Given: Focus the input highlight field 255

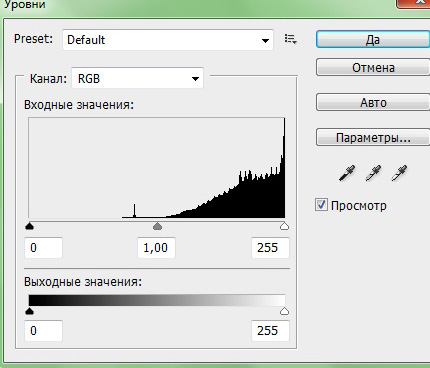Looking at the screenshot, I should [x=270, y=248].
